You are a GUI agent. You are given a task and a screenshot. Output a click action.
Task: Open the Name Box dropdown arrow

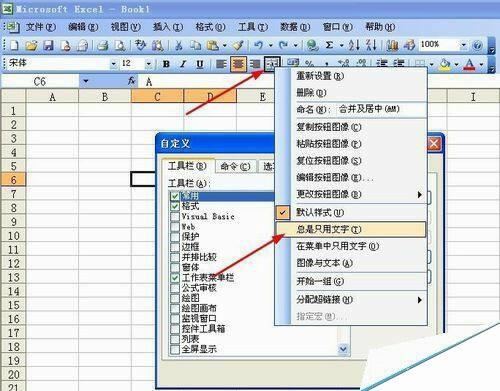(86, 81)
